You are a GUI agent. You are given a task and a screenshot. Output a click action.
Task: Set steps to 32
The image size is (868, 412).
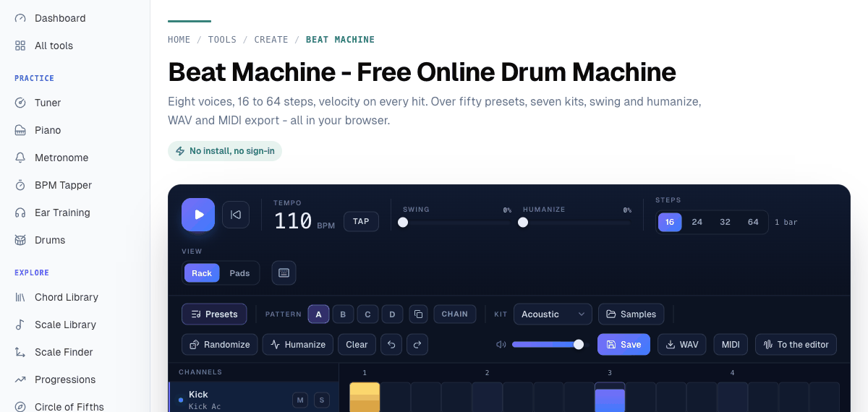point(725,222)
